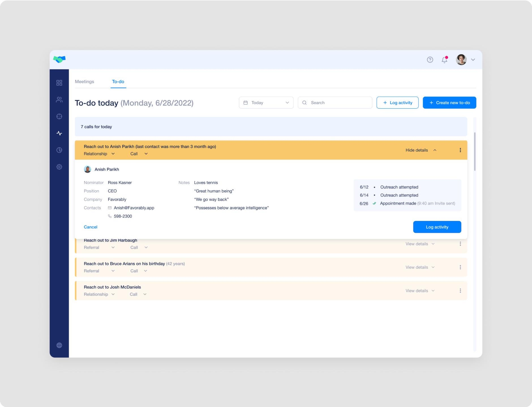The height and width of the screenshot is (407, 532).
Task: Switch to the Meetings tab
Action: (84, 81)
